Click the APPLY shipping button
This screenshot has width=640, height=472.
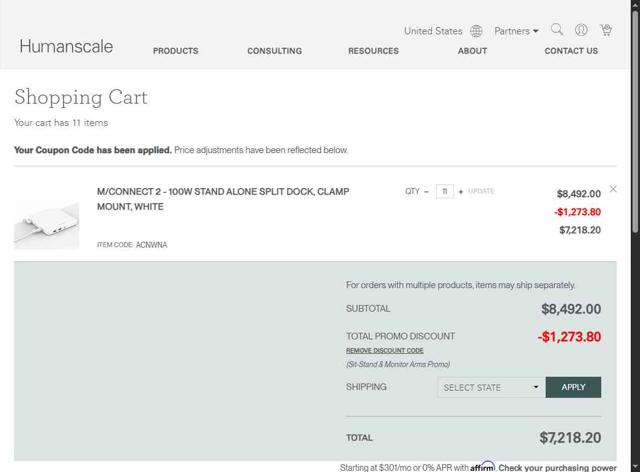tap(573, 387)
